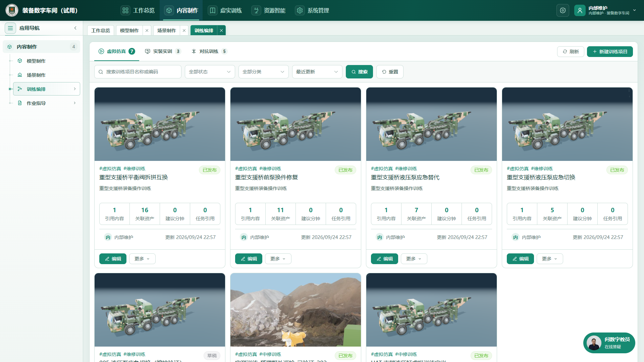644x362 pixels.
Task: Click the settings gear icon in header
Action: click(x=562, y=10)
